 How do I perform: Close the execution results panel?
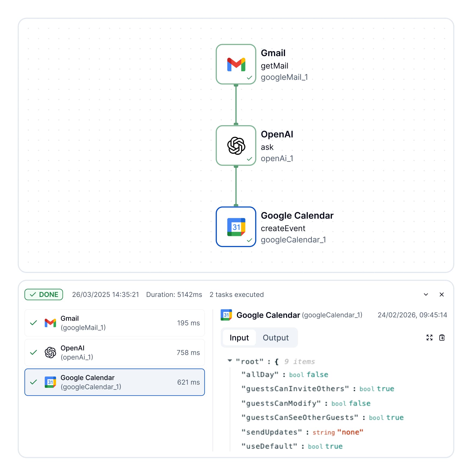(x=442, y=294)
